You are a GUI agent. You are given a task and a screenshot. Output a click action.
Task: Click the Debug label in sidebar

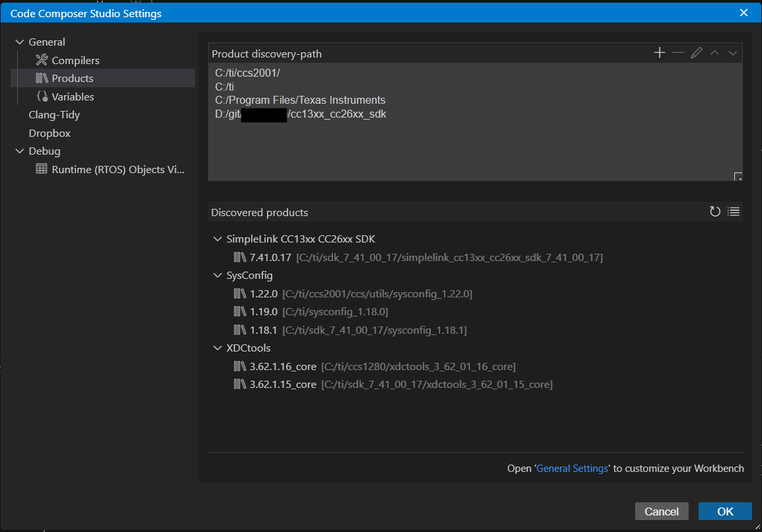point(45,151)
